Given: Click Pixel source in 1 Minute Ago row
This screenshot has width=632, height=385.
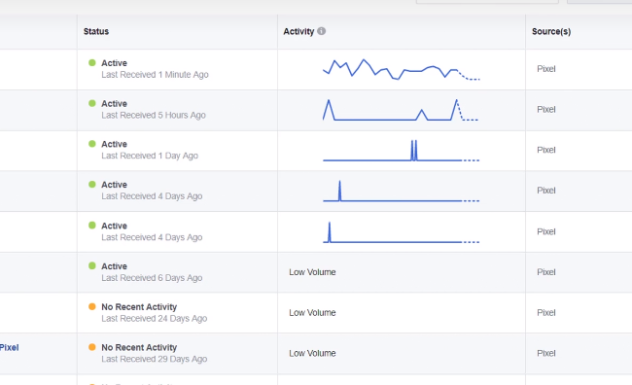Looking at the screenshot, I should pyautogui.click(x=546, y=69).
